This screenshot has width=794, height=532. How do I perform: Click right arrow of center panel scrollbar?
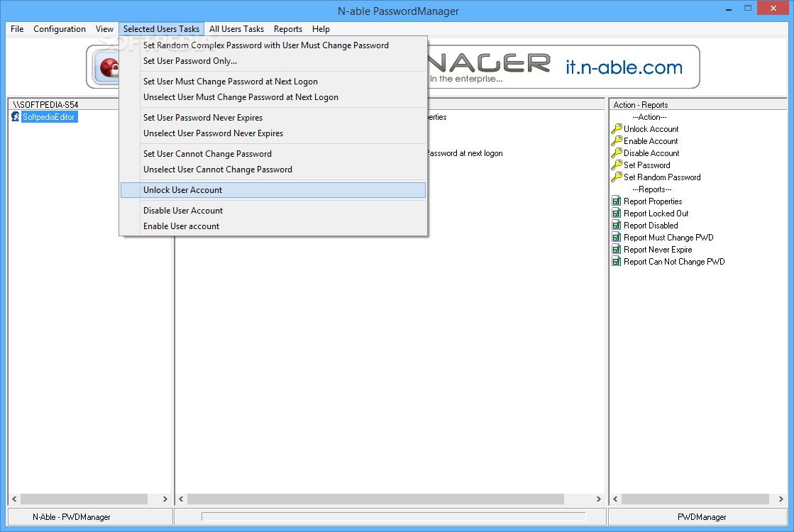599,499
